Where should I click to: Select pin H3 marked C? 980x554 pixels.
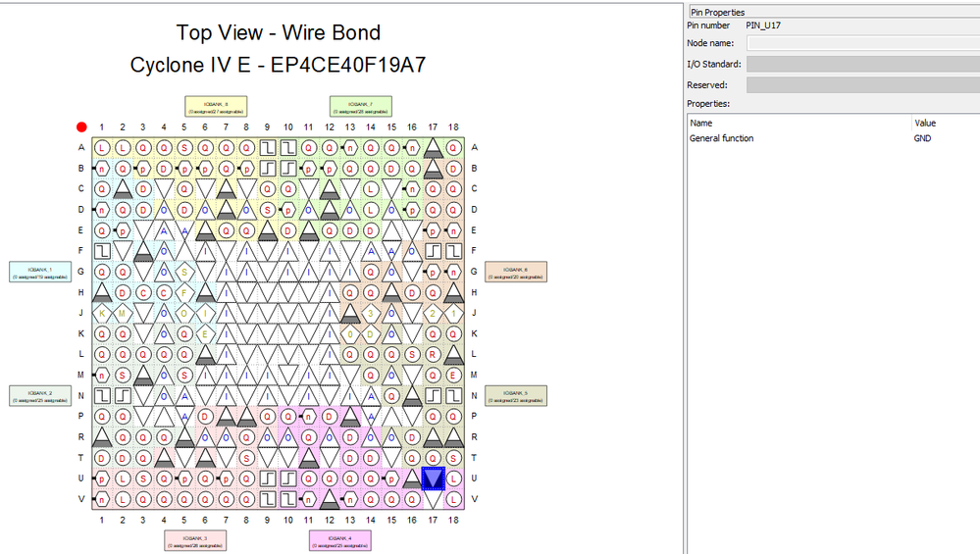click(x=143, y=292)
